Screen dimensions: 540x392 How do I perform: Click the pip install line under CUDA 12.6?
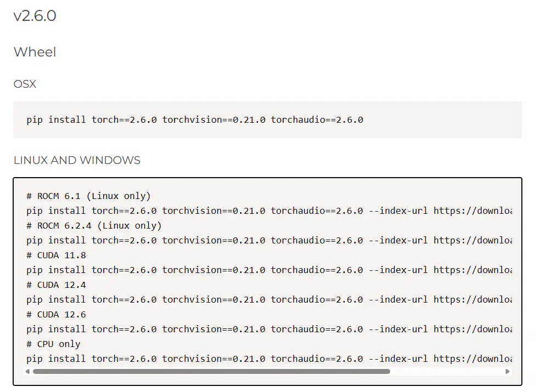click(269, 329)
